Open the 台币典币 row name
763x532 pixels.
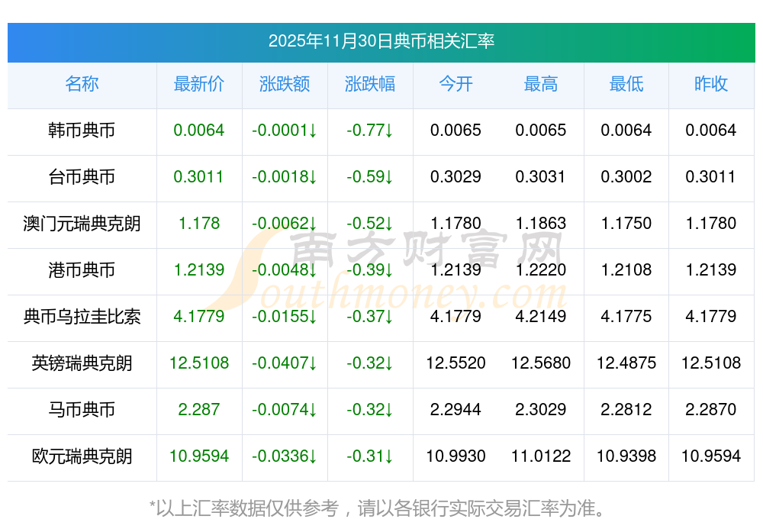click(82, 176)
